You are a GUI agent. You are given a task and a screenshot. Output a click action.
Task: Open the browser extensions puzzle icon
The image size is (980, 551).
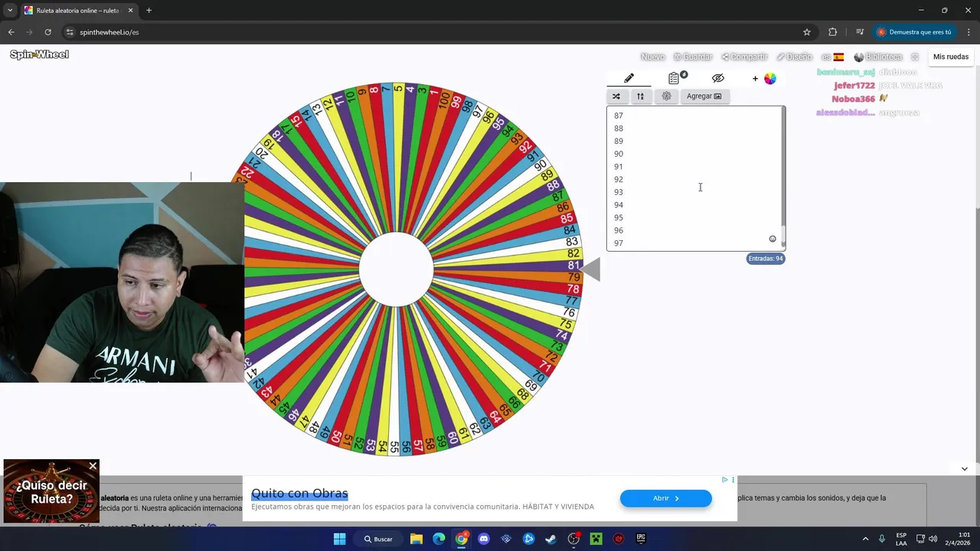point(832,32)
